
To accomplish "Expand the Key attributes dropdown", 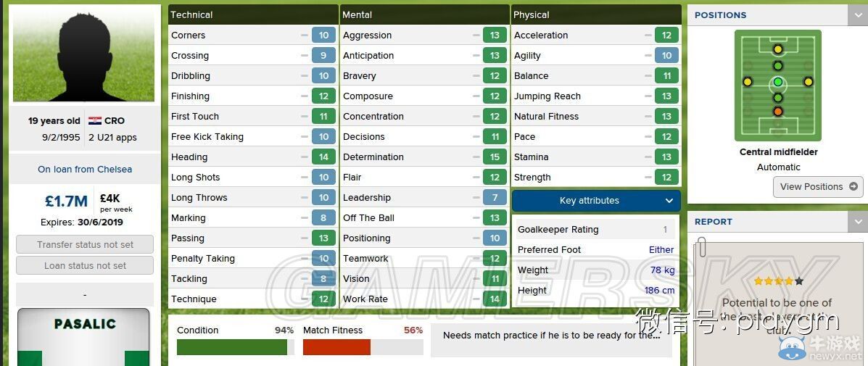I will (x=596, y=201).
